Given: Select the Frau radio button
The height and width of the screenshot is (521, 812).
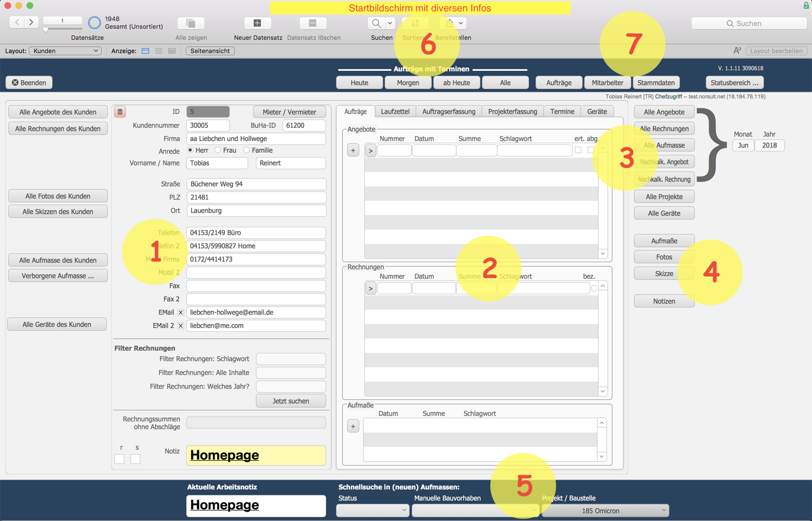Looking at the screenshot, I should point(218,150).
